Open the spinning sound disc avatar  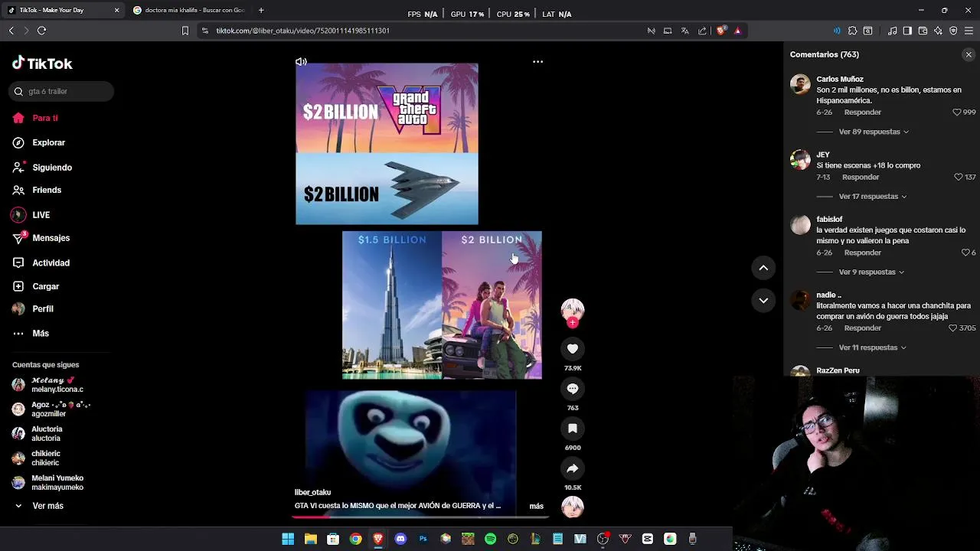pos(573,507)
